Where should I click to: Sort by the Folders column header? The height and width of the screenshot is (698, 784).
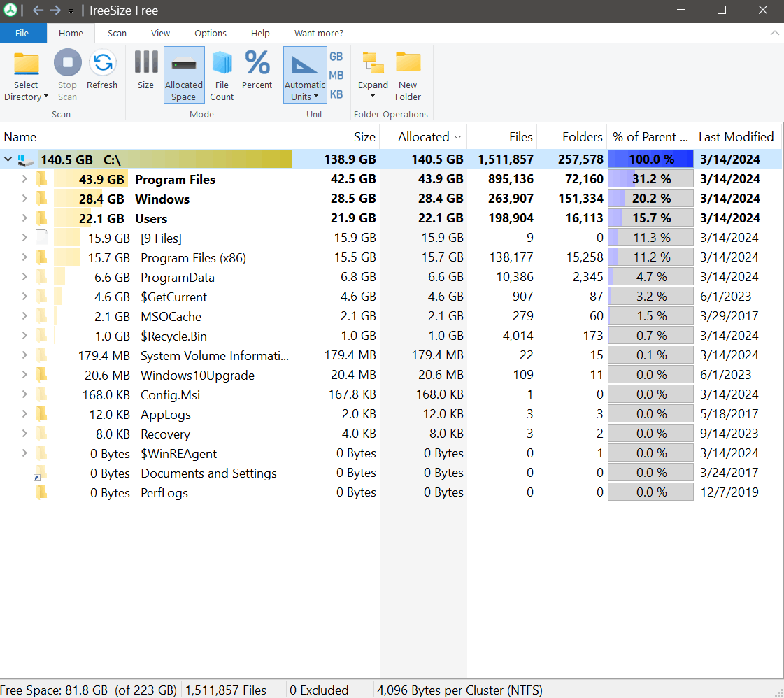[x=572, y=137]
